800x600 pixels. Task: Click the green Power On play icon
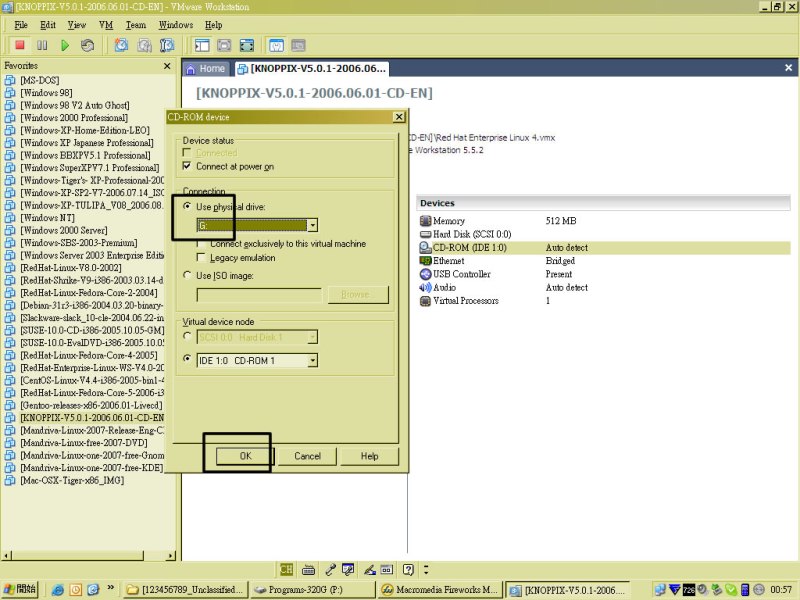tap(65, 45)
